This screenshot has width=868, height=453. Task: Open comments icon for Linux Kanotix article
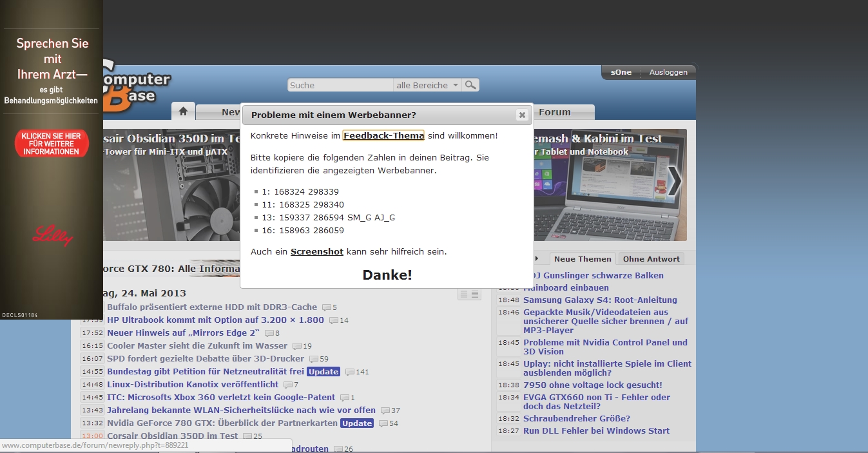click(x=288, y=385)
